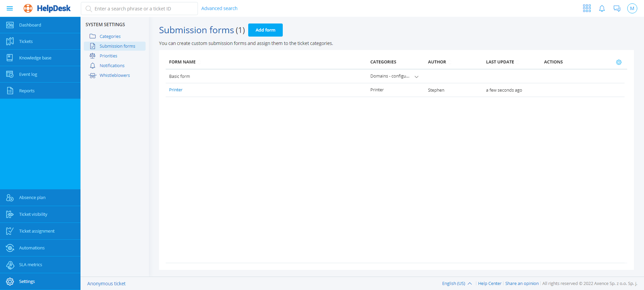The height and width of the screenshot is (290, 644).
Task: Open the English (US) language selector
Action: [x=457, y=283]
